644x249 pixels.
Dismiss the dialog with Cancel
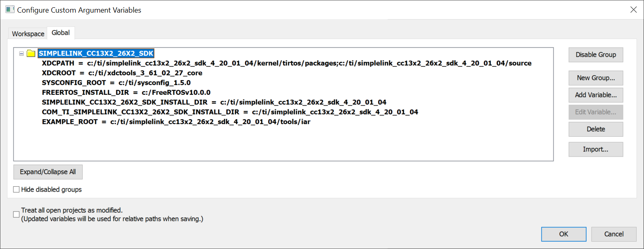point(613,234)
